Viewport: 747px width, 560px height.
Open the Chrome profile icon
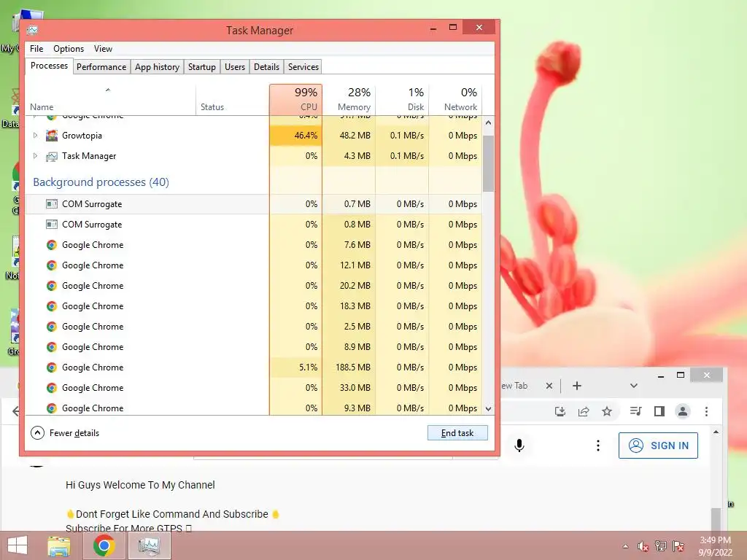[x=683, y=411]
